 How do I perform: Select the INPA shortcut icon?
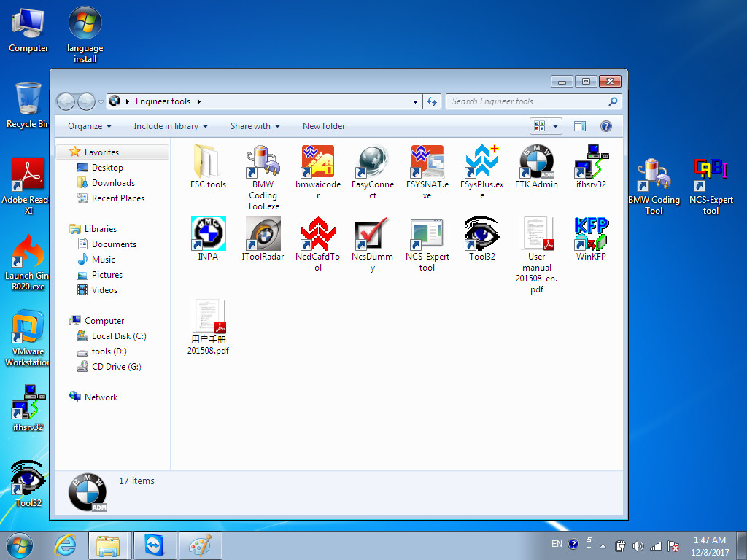tap(208, 233)
